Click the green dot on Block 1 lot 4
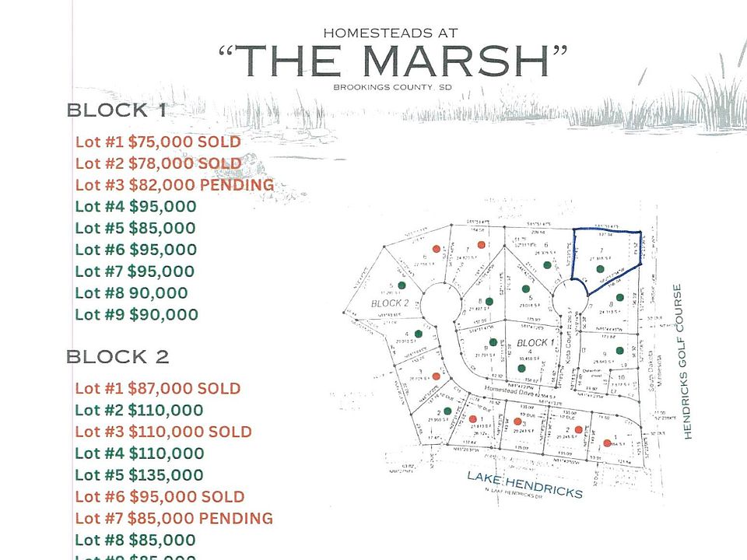This screenshot has width=747, height=560. [521, 368]
